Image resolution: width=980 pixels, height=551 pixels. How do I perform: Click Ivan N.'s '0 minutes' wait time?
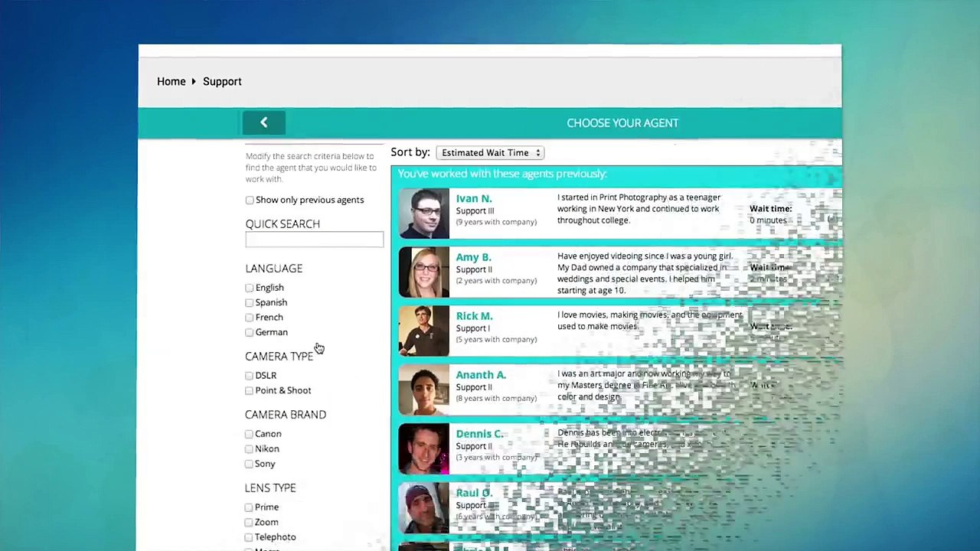coord(768,220)
